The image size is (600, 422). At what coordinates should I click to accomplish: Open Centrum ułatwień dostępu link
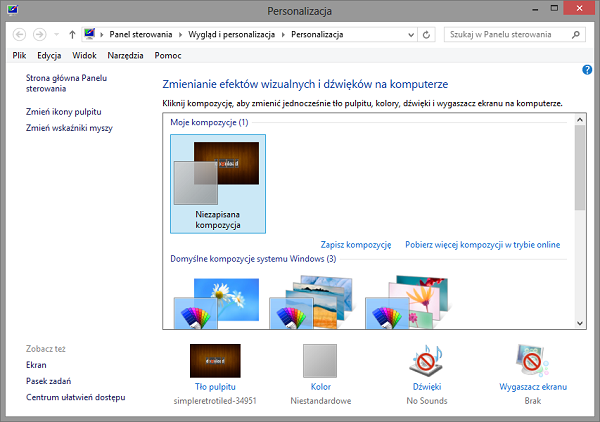pos(75,397)
